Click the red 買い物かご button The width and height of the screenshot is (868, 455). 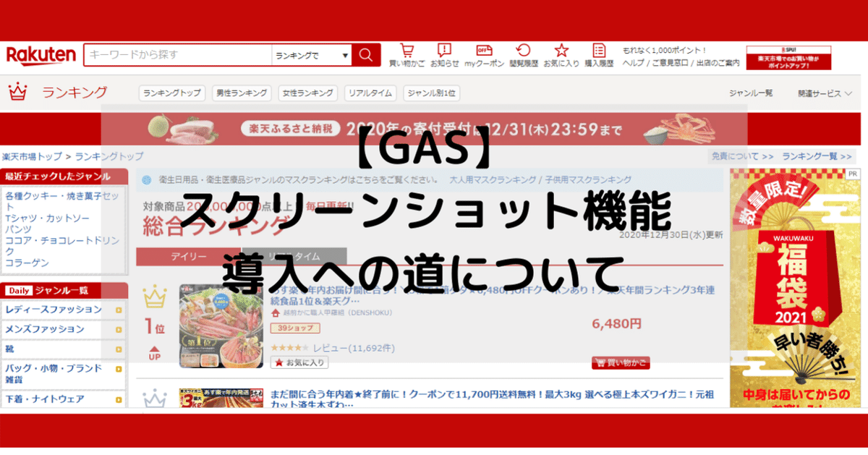click(621, 362)
